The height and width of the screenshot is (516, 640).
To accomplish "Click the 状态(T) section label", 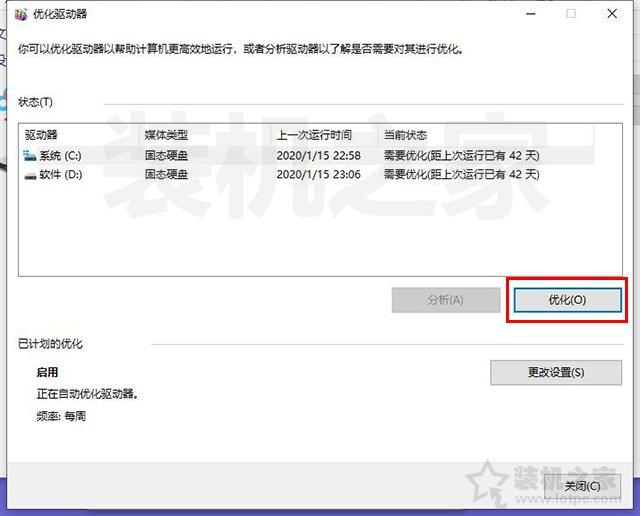I will pos(36,102).
